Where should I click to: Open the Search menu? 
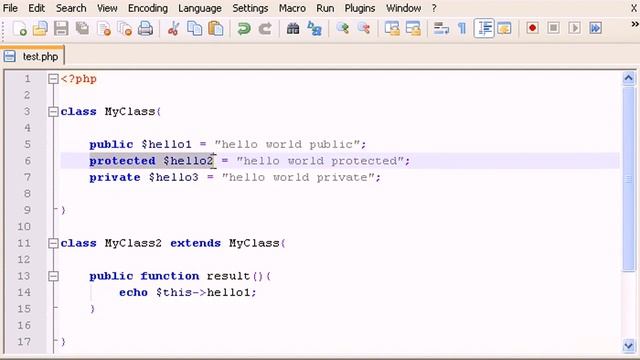tap(71, 8)
